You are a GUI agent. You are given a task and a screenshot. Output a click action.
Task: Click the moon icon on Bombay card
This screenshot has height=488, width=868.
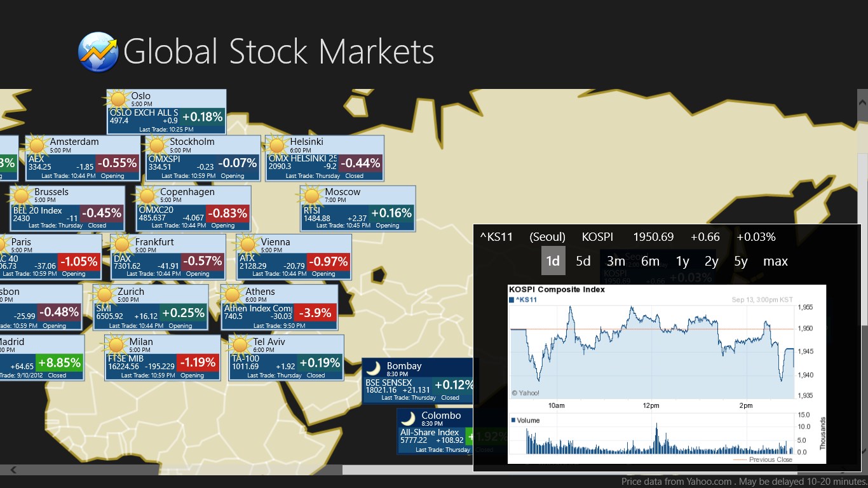click(374, 369)
